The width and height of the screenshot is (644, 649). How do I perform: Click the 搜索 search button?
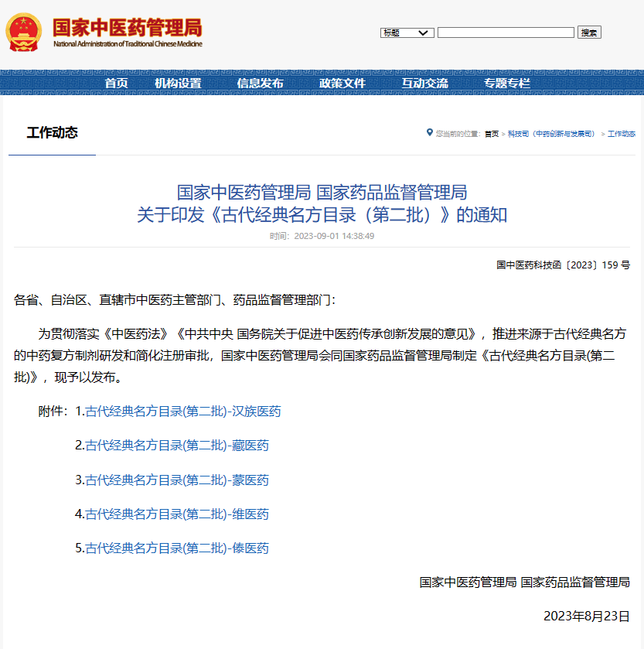point(589,32)
